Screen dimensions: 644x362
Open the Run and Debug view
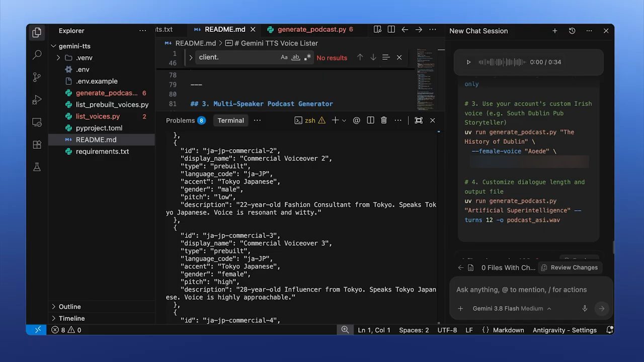click(37, 100)
